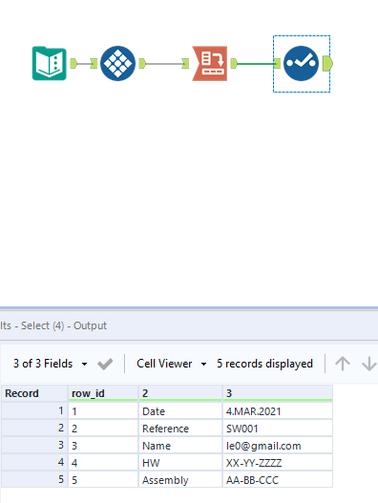Click the column header labeled 3
The width and height of the screenshot is (378, 503).
point(277,393)
